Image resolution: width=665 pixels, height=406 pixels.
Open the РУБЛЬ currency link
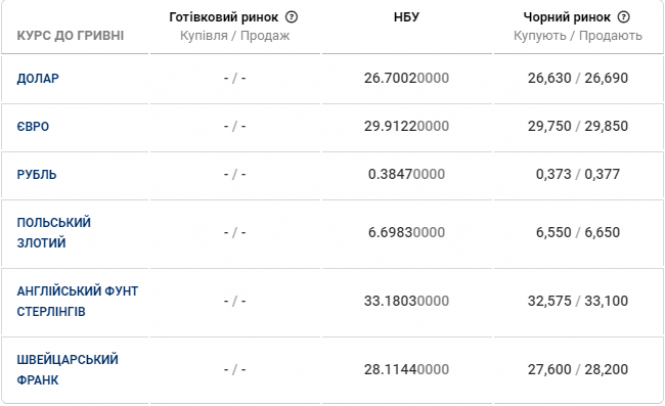pyautogui.click(x=38, y=174)
